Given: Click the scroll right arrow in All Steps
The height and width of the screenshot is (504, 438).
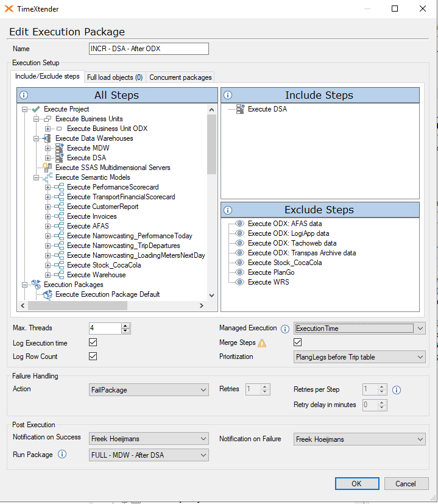Looking at the screenshot, I should pos(202,306).
